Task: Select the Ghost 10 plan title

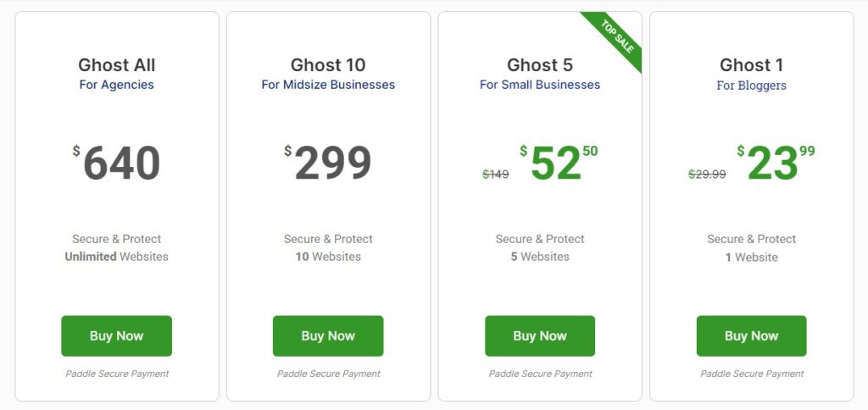Action: pos(328,65)
